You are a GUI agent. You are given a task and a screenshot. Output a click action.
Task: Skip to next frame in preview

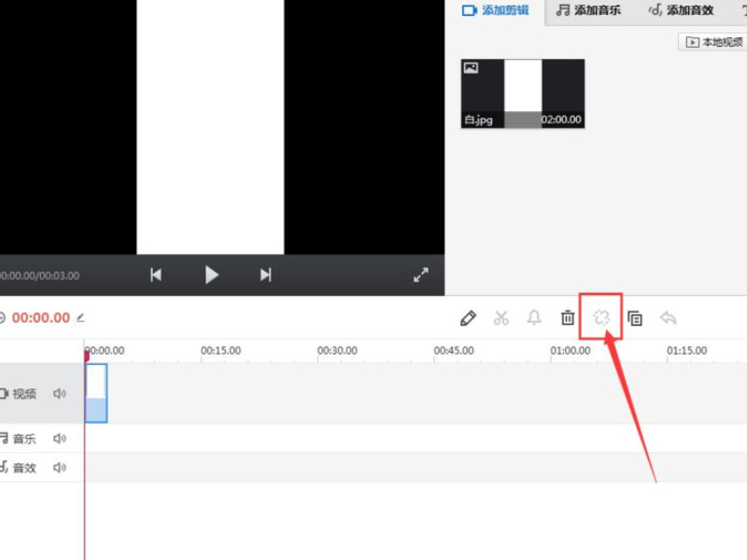click(265, 274)
